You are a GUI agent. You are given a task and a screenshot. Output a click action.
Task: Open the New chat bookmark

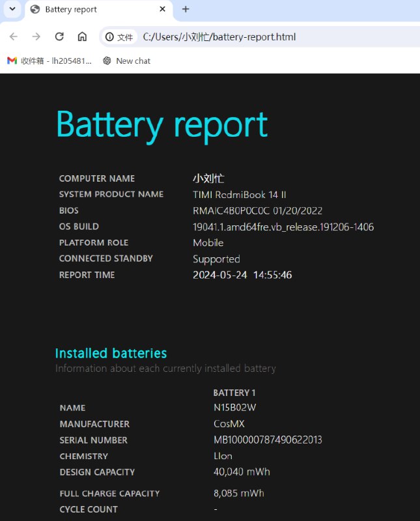click(126, 61)
